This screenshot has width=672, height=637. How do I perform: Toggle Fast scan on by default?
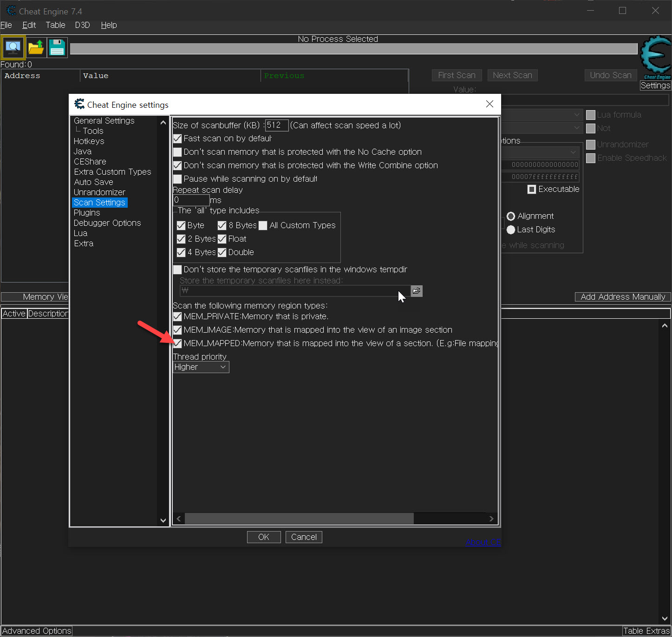(177, 138)
